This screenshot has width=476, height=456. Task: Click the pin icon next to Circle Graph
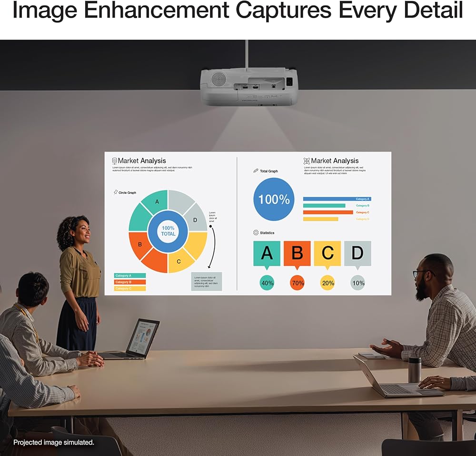point(115,193)
